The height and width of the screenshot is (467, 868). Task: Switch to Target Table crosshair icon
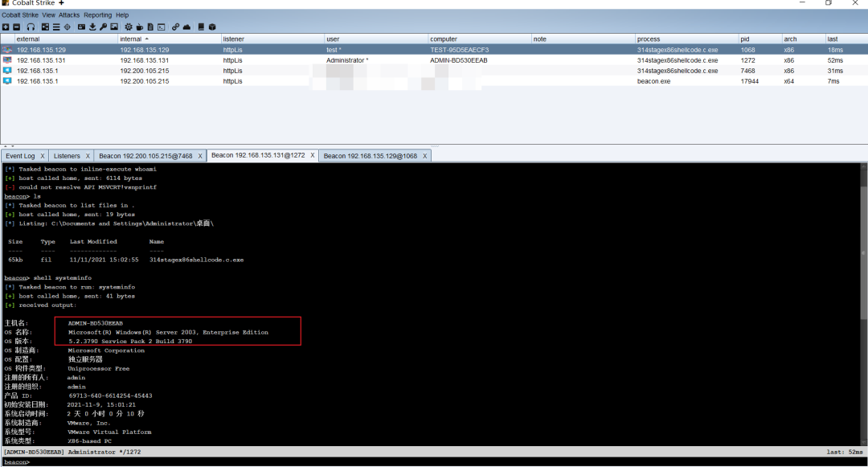tap(67, 27)
